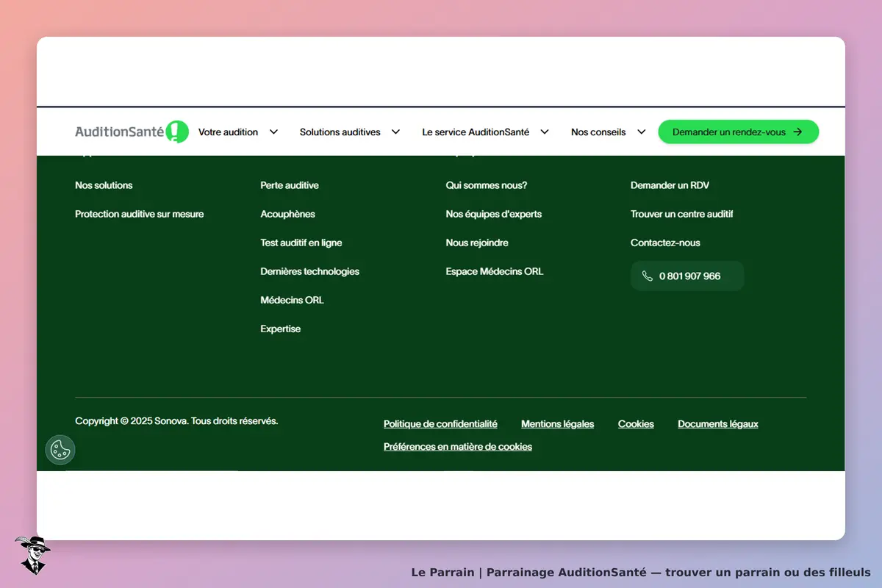This screenshot has height=588, width=882.
Task: Click the Demander un RDV footer link
Action: (x=670, y=185)
